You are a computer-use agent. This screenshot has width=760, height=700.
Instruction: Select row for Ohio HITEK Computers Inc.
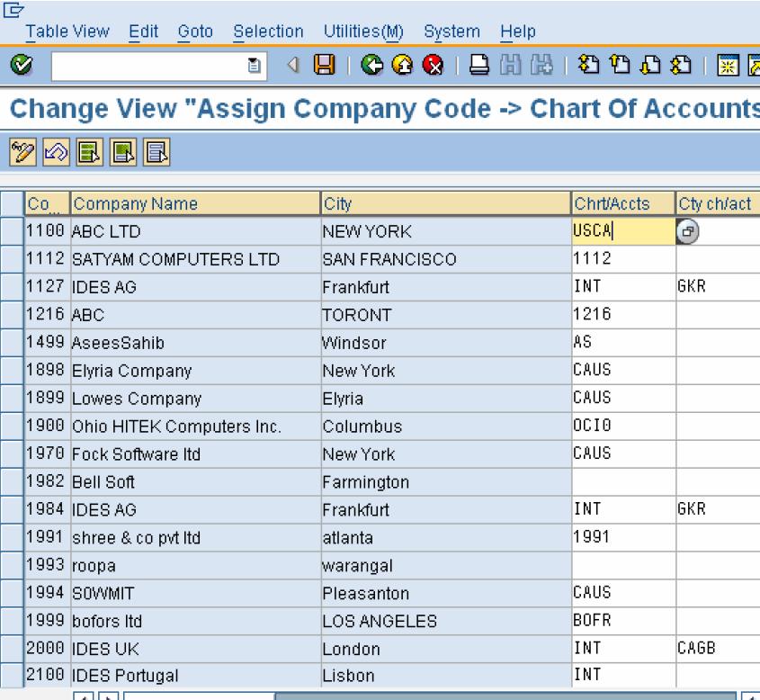tap(12, 426)
